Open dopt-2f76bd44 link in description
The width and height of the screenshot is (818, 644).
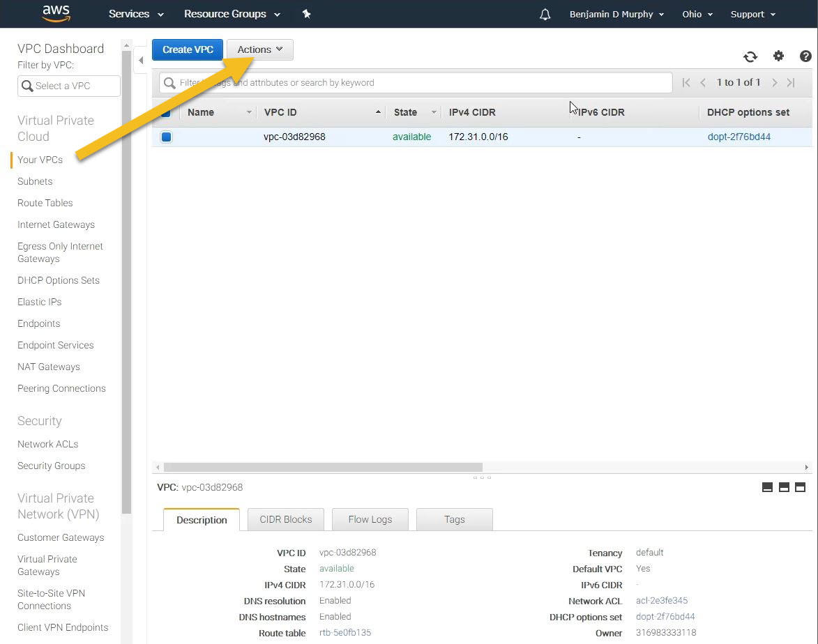tap(665, 617)
